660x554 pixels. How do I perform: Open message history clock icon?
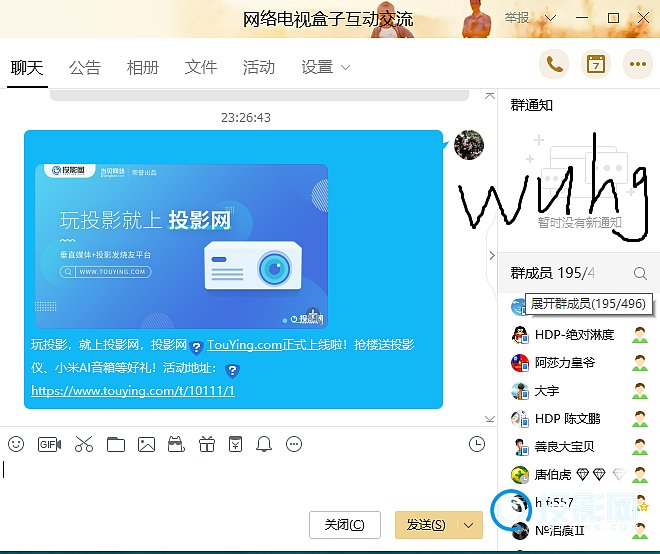click(x=477, y=444)
